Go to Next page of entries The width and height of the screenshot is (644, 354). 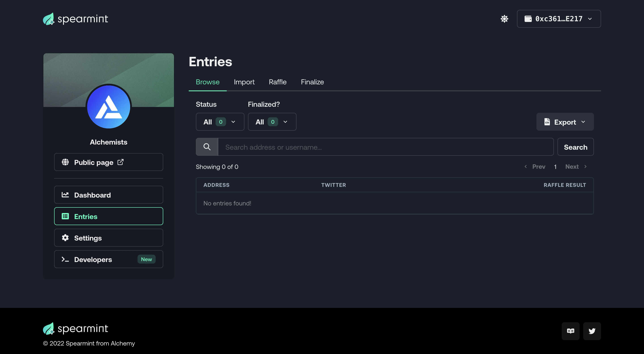576,167
